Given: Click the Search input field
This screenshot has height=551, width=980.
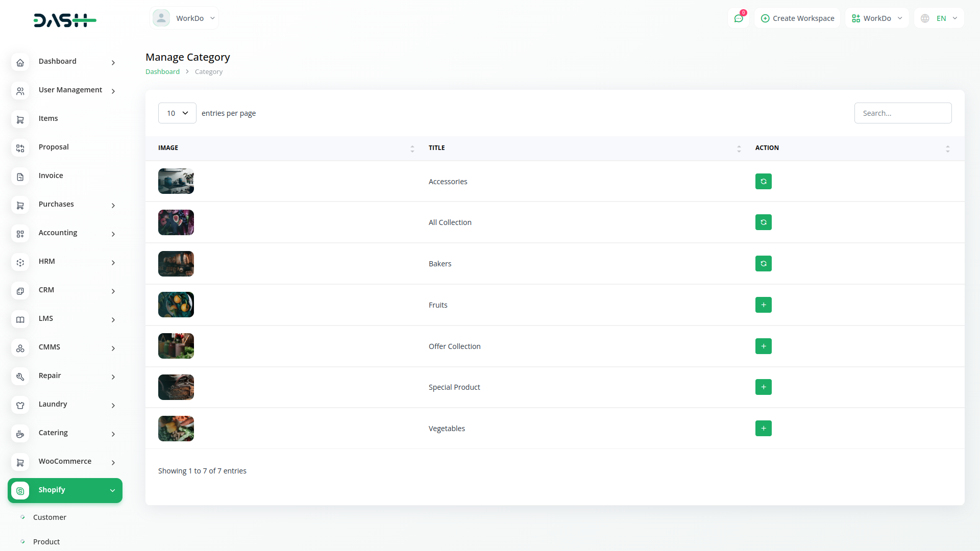Looking at the screenshot, I should click(902, 113).
